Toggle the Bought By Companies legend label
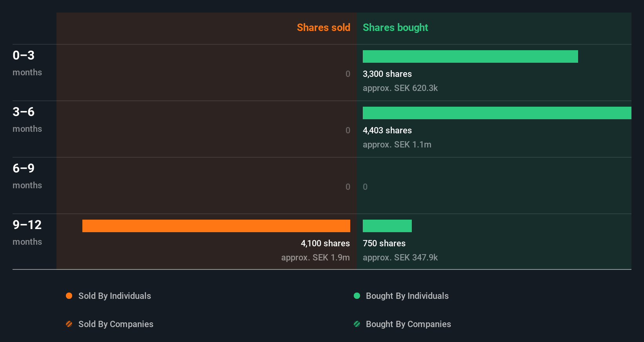 click(408, 324)
